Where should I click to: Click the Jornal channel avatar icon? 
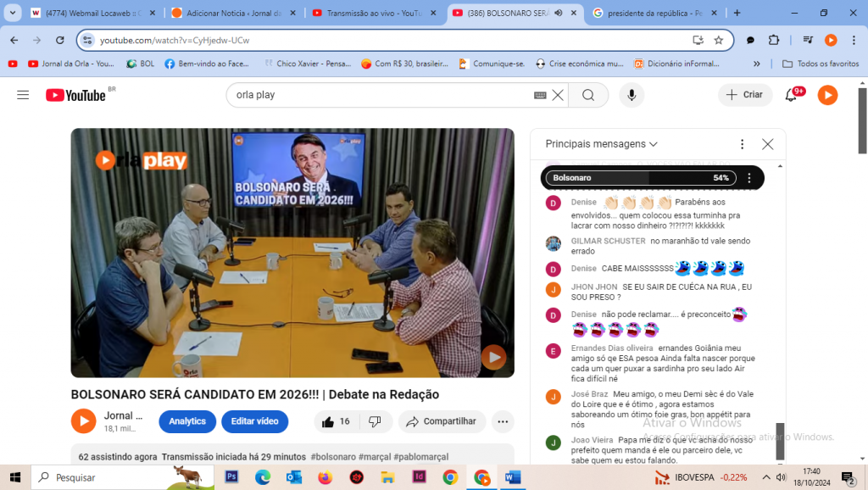pos(84,421)
